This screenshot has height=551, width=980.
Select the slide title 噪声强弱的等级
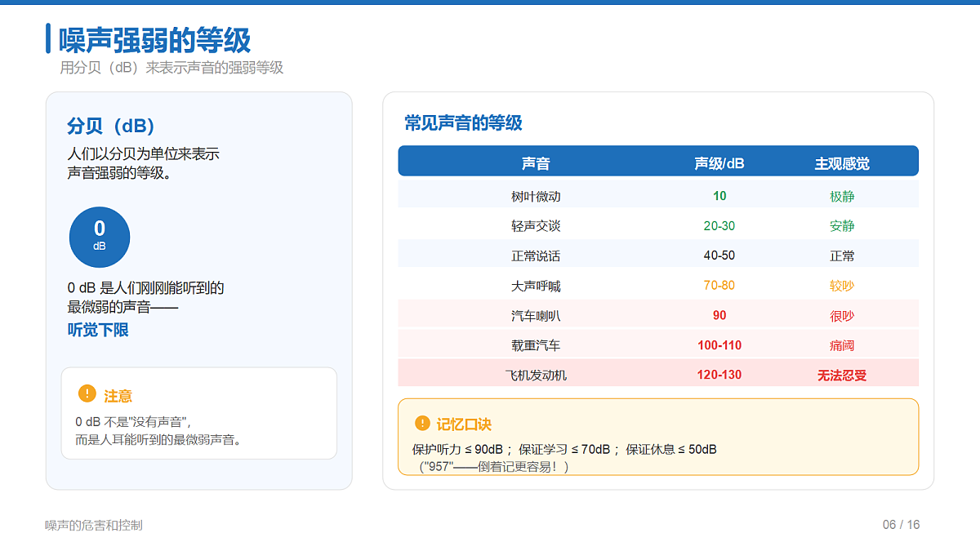[154, 39]
